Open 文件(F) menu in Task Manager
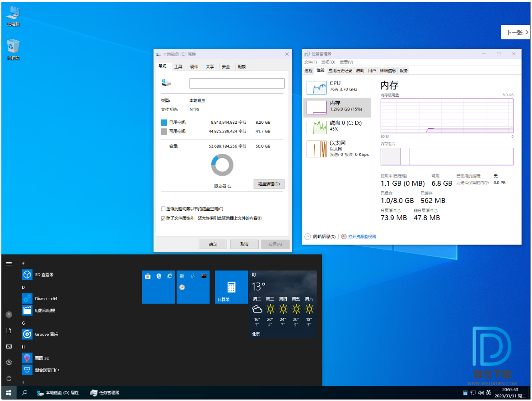Screen dimensions: 532x401 [310, 62]
